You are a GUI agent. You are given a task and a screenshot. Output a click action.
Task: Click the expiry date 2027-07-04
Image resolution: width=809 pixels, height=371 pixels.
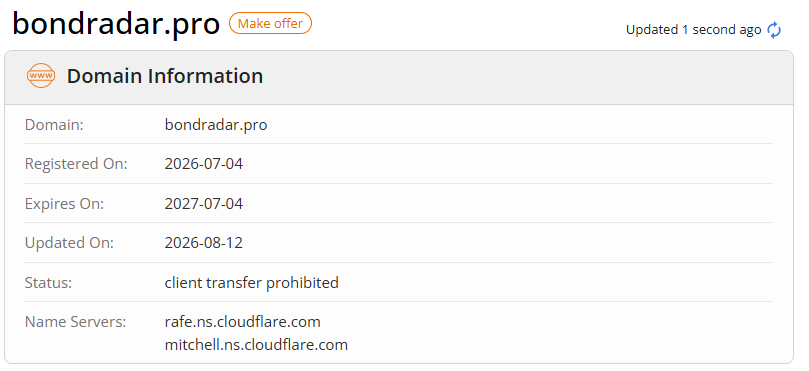pyautogui.click(x=203, y=204)
